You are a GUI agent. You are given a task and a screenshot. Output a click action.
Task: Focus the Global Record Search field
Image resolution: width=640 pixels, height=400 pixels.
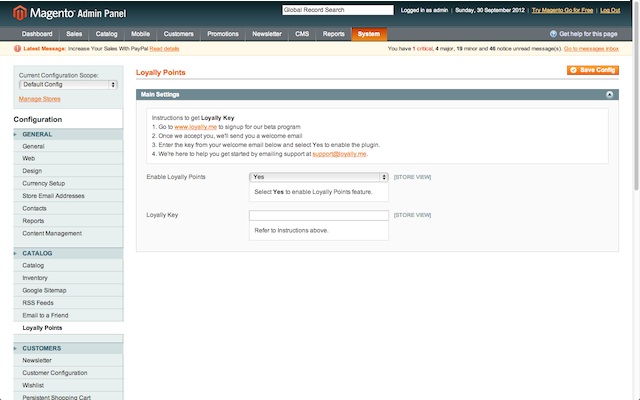(338, 10)
